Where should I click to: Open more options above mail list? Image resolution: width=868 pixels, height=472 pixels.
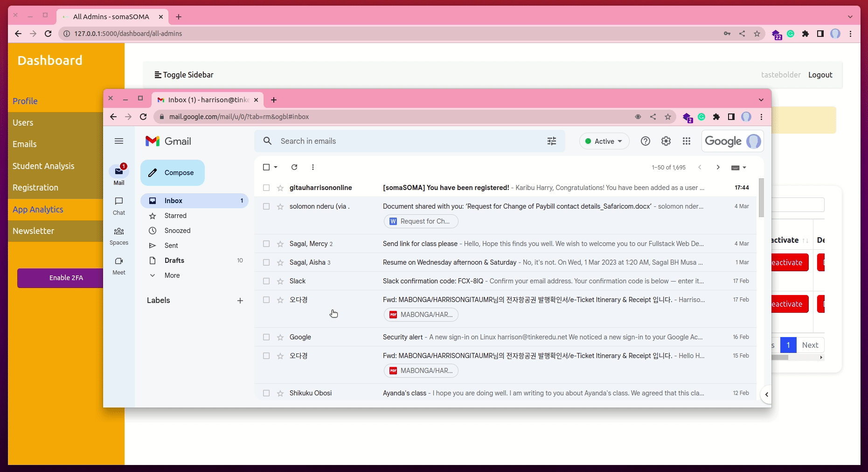[313, 167]
